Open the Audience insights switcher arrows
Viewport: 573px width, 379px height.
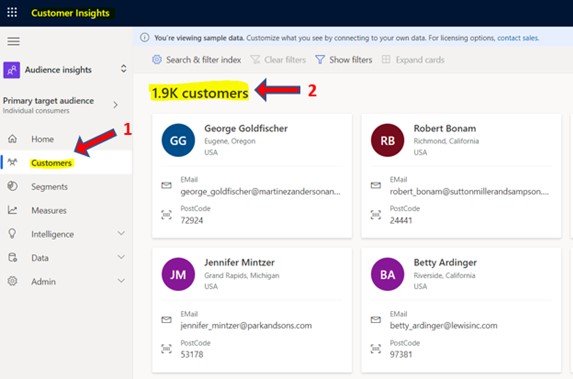pos(124,69)
